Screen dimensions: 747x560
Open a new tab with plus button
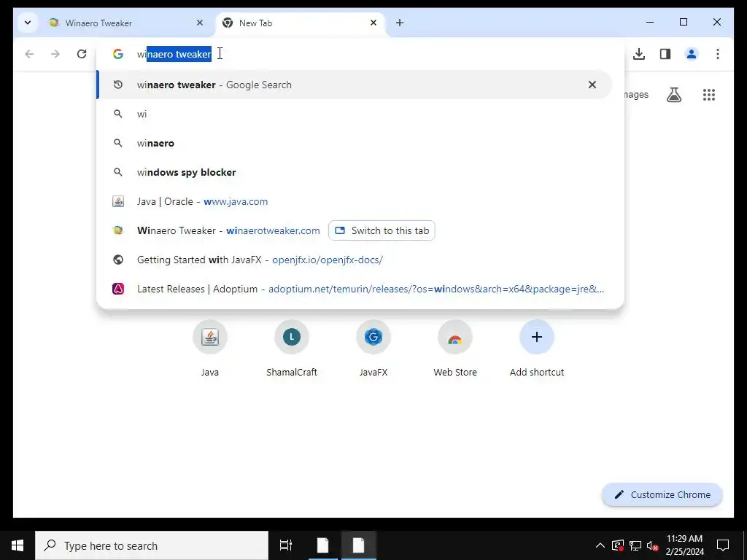point(400,23)
